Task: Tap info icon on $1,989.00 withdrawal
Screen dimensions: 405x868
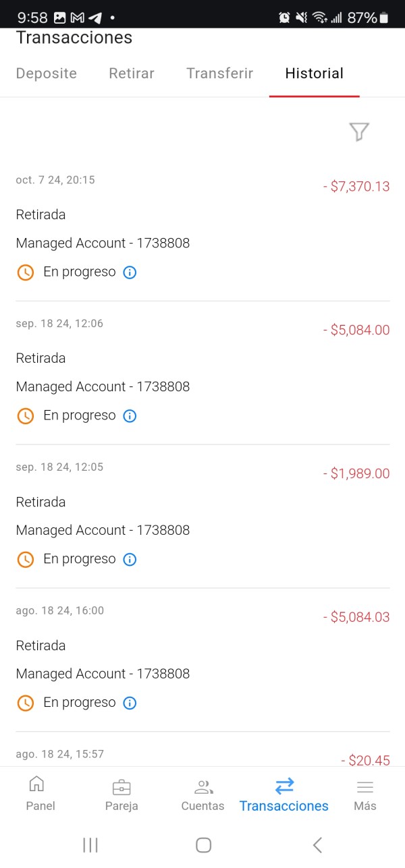Action: click(130, 560)
